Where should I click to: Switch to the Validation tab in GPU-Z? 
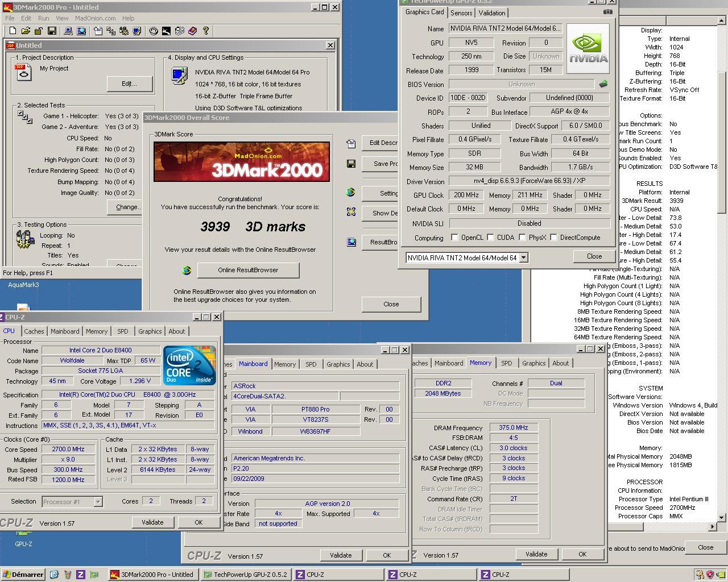click(491, 13)
